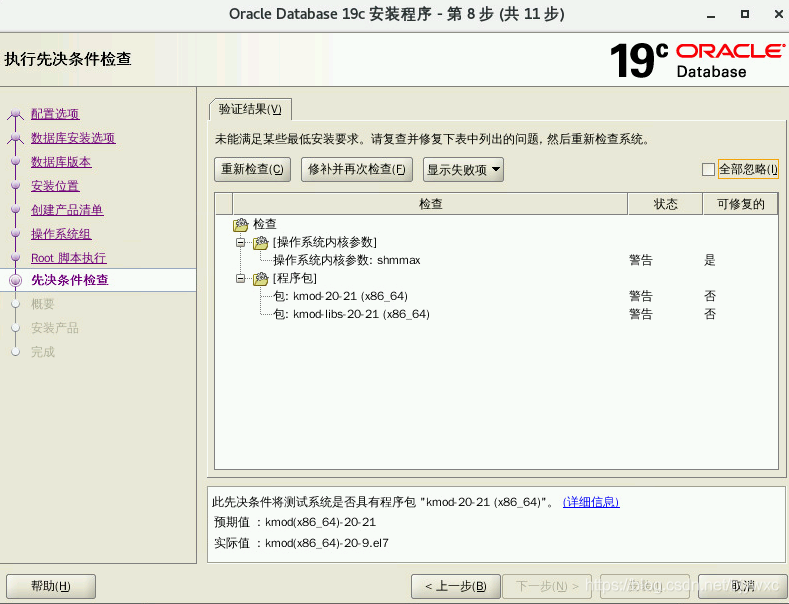Click the 帮助 button

(x=51, y=586)
